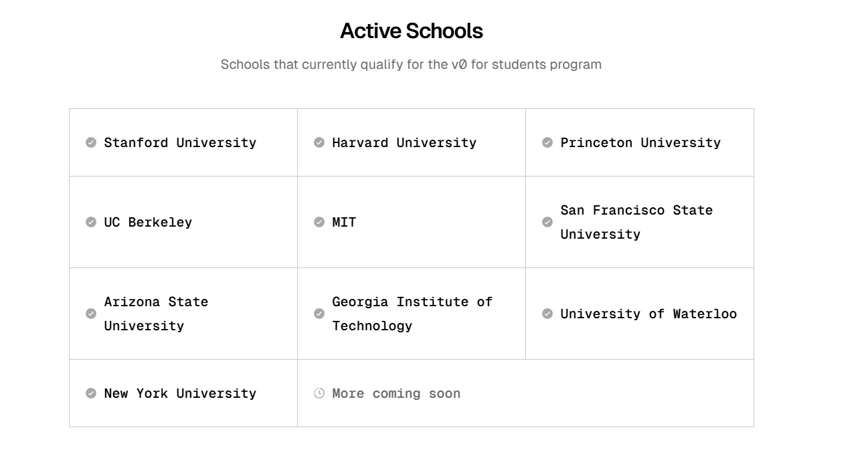Click the checkmark icon beside Harvard University
The image size is (868, 462).
319,142
